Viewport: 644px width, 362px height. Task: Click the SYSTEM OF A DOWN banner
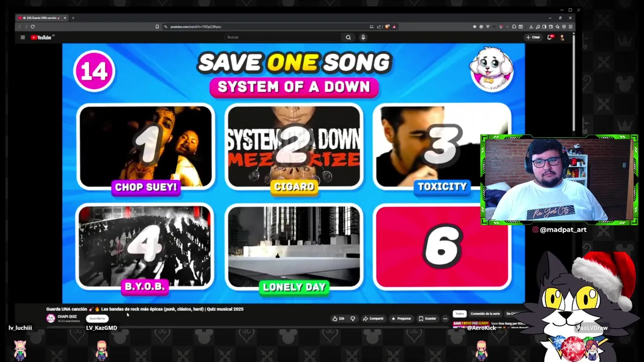(294, 86)
